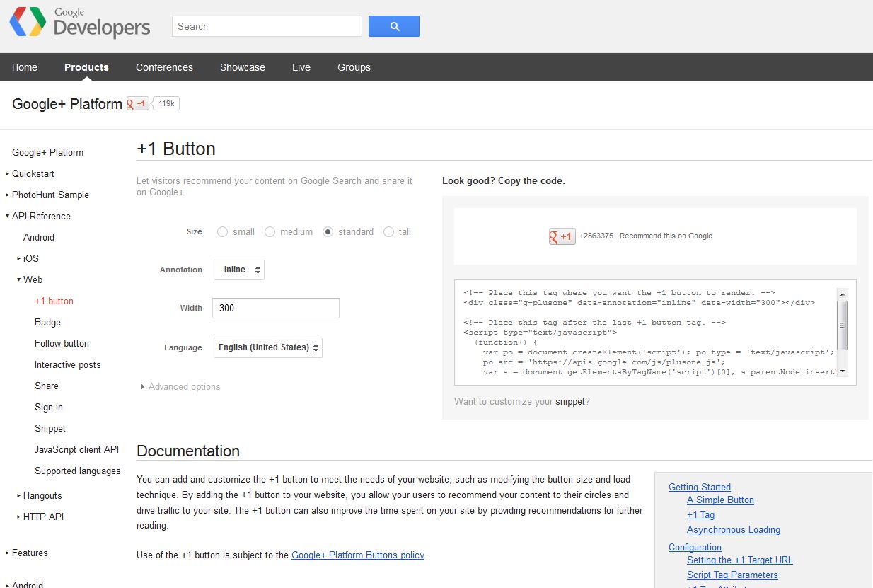Collapse the API Reference section

(x=8, y=217)
